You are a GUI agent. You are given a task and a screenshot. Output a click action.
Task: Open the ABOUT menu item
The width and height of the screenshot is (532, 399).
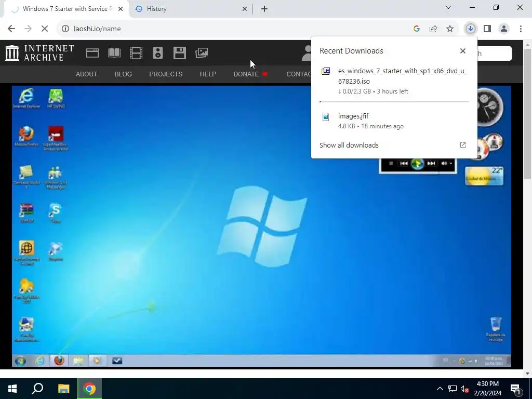click(87, 74)
